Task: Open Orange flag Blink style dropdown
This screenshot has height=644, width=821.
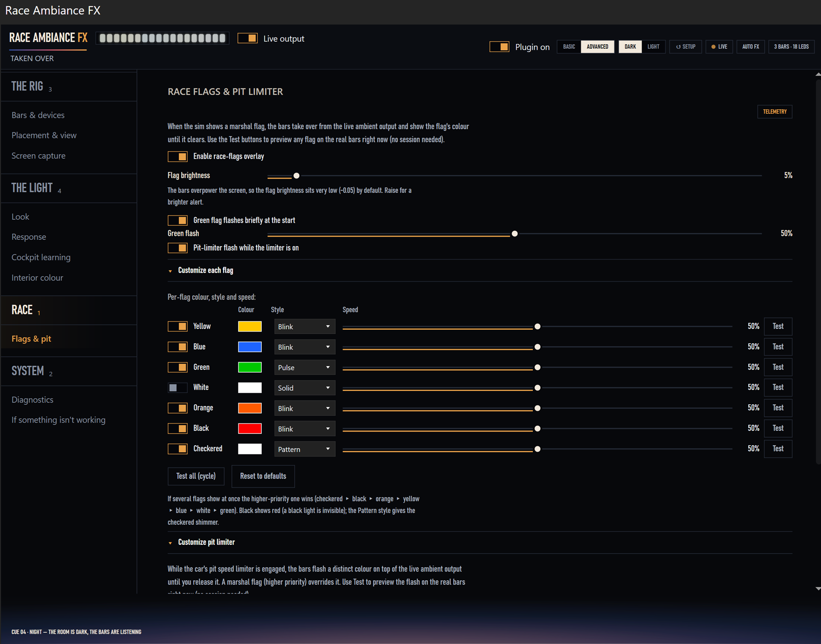Action: pyautogui.click(x=304, y=408)
